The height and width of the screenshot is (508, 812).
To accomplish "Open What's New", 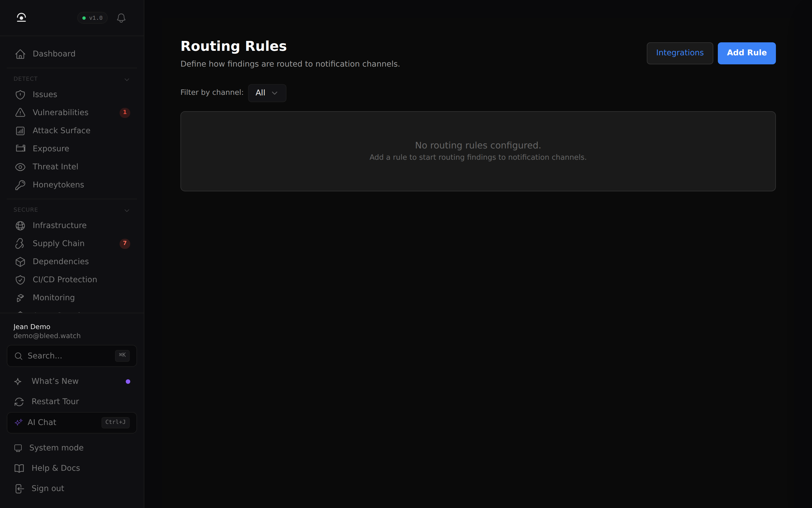I will pos(72,381).
